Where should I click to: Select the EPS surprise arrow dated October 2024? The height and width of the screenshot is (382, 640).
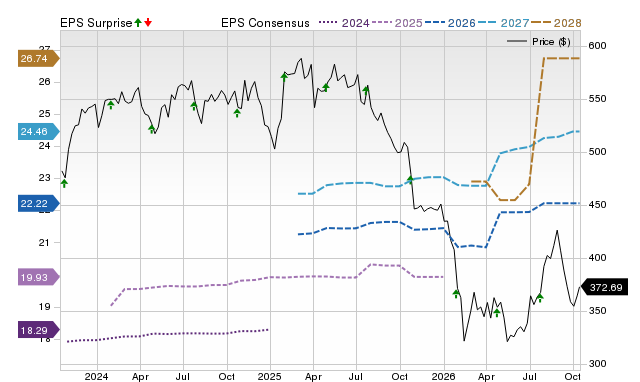point(237,113)
